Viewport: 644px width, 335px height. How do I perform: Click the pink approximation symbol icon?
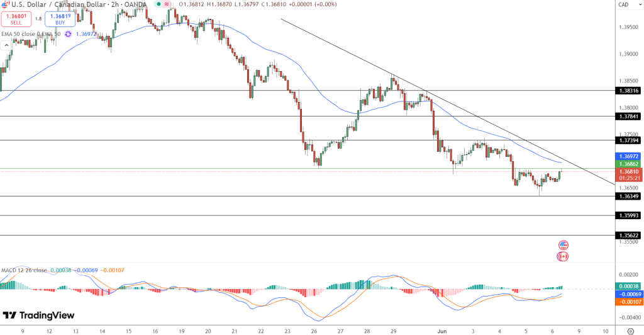pos(166,4)
